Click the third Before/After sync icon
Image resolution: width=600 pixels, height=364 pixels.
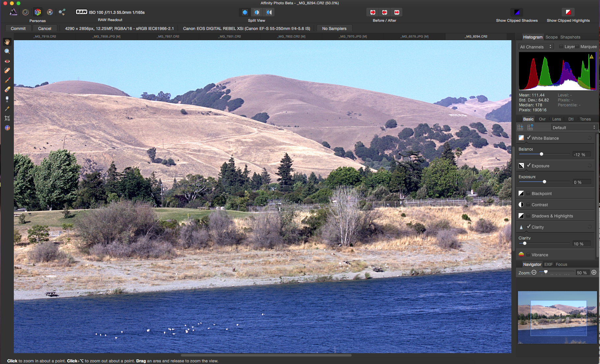[x=397, y=12]
